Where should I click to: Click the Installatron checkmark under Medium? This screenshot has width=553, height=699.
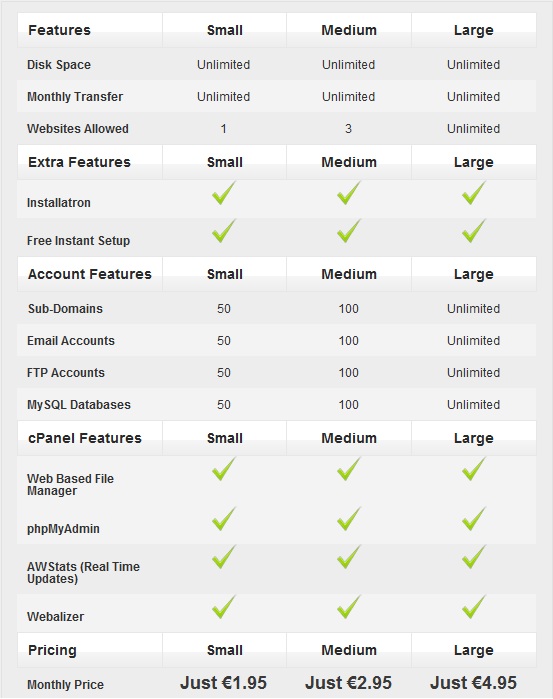pyautogui.click(x=349, y=193)
